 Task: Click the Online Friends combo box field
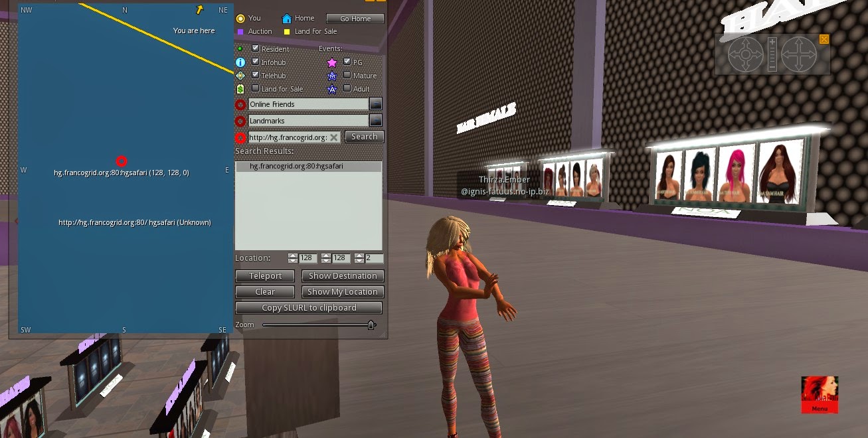[308, 104]
